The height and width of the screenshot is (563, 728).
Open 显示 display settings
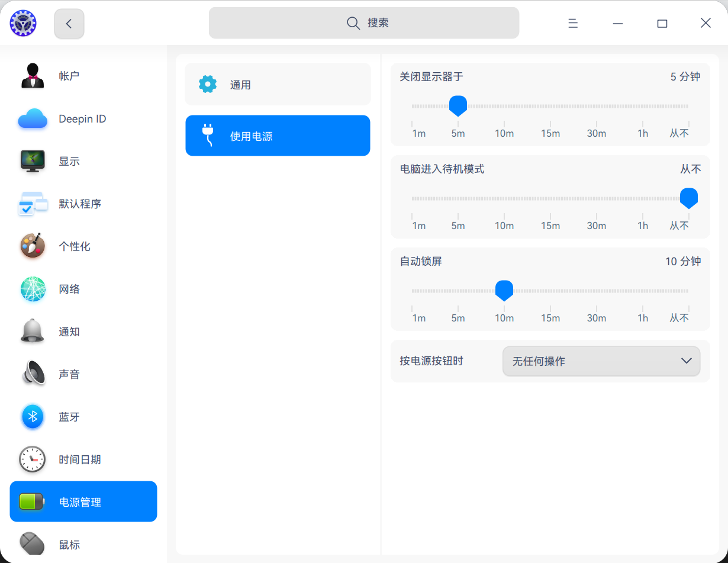click(x=33, y=161)
